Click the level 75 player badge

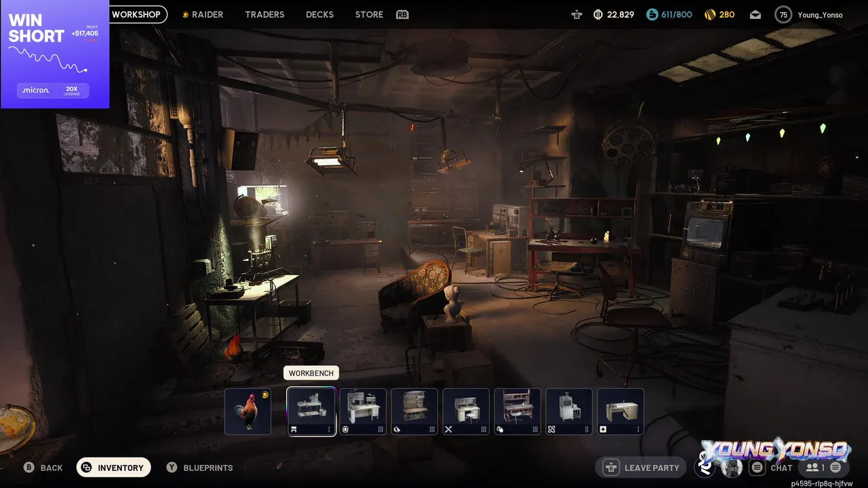click(x=783, y=14)
